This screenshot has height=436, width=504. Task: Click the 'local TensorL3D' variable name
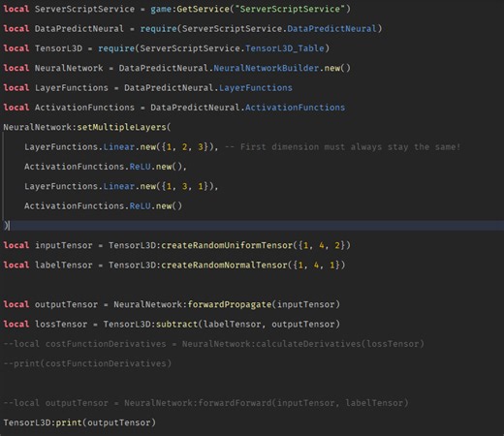click(58, 48)
